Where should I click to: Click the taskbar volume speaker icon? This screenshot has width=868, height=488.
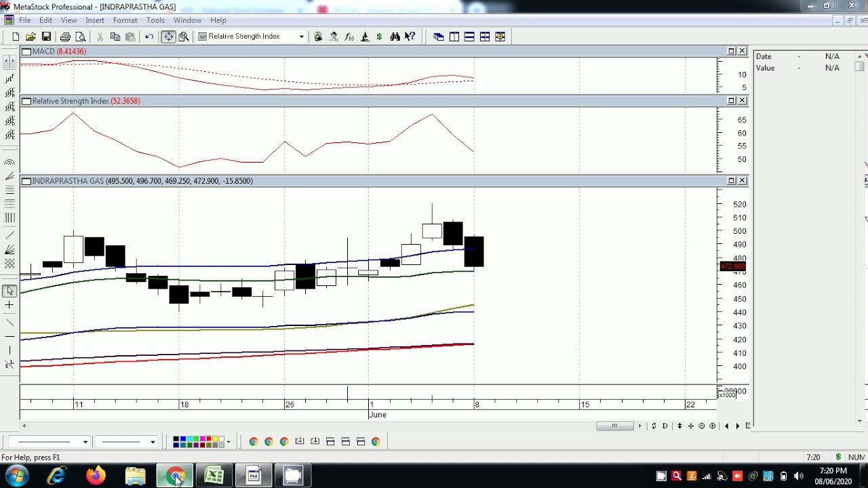click(798, 476)
